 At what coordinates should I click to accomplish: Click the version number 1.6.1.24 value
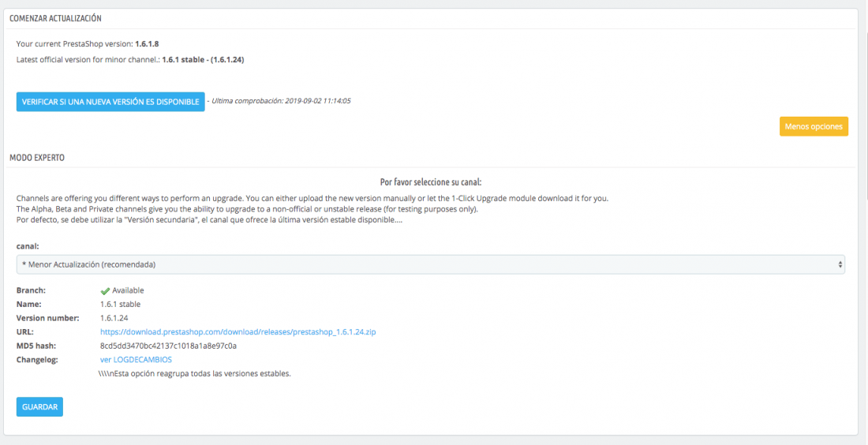tap(114, 318)
